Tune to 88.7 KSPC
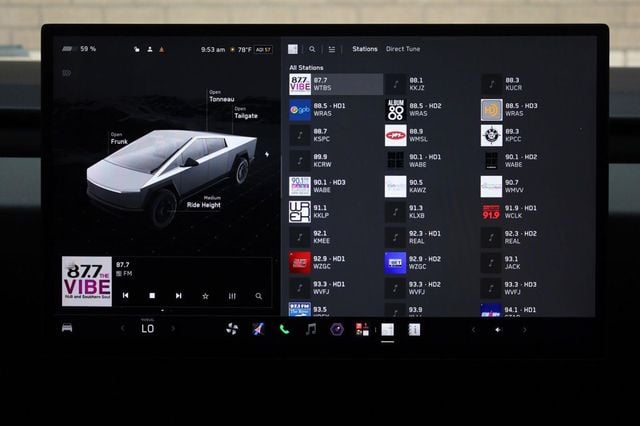This screenshot has width=640, height=426. coord(336,135)
